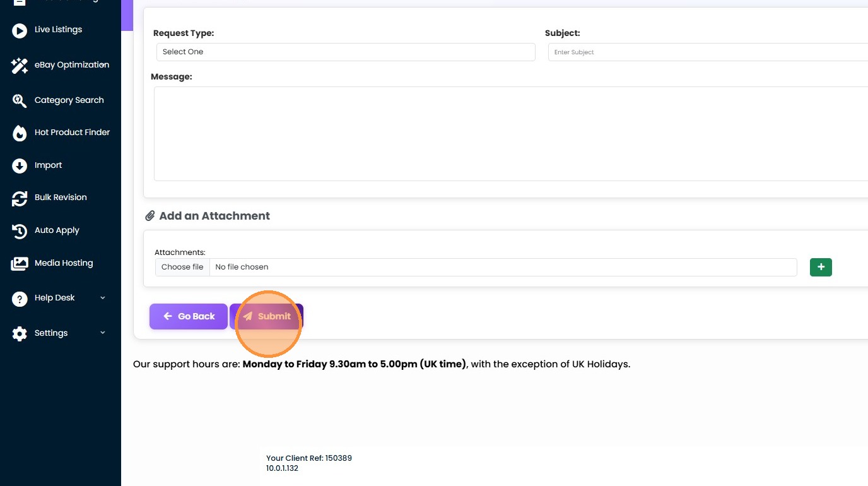Image resolution: width=868 pixels, height=486 pixels.
Task: Click the Import download arrow icon
Action: pos(20,165)
